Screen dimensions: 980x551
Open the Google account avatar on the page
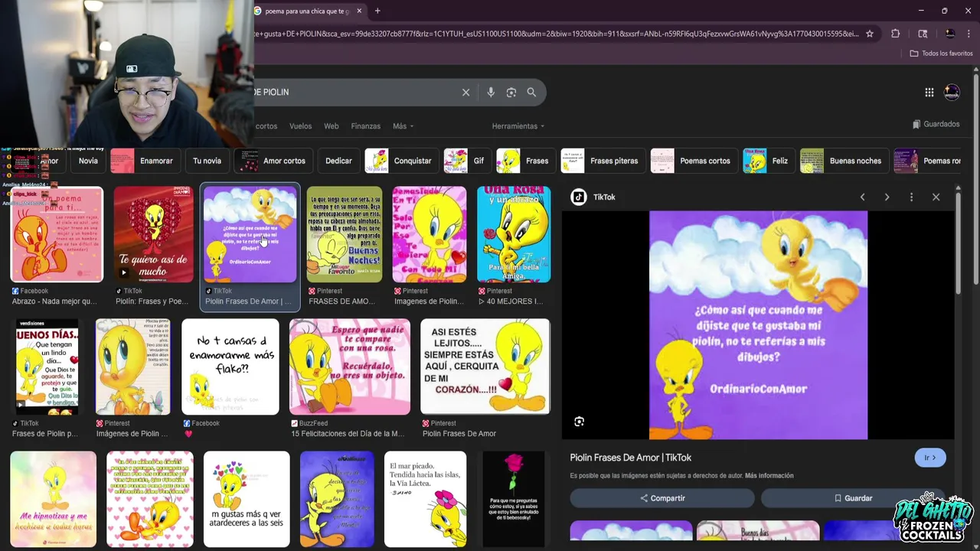pos(952,93)
